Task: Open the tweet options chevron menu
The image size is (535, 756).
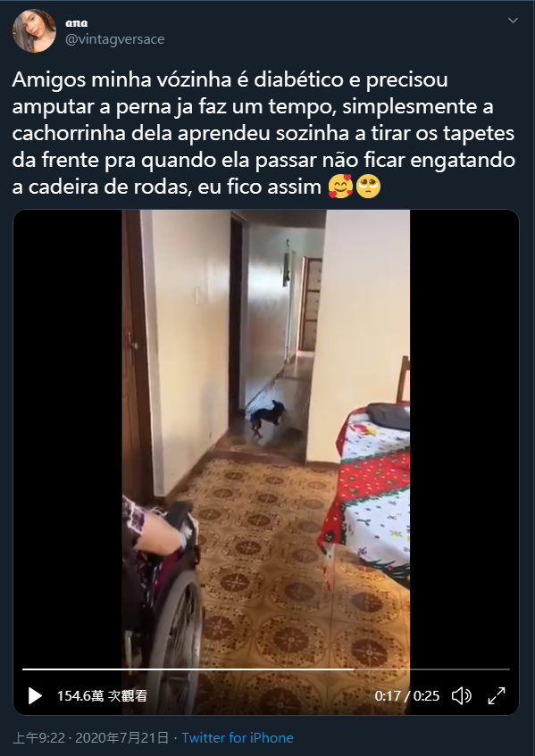Action: point(513,21)
